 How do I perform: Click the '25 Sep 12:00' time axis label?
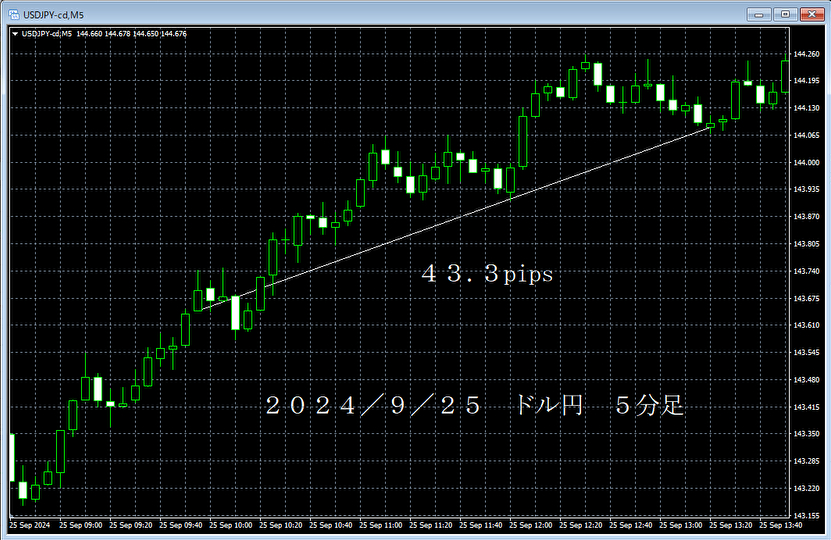pos(531,525)
